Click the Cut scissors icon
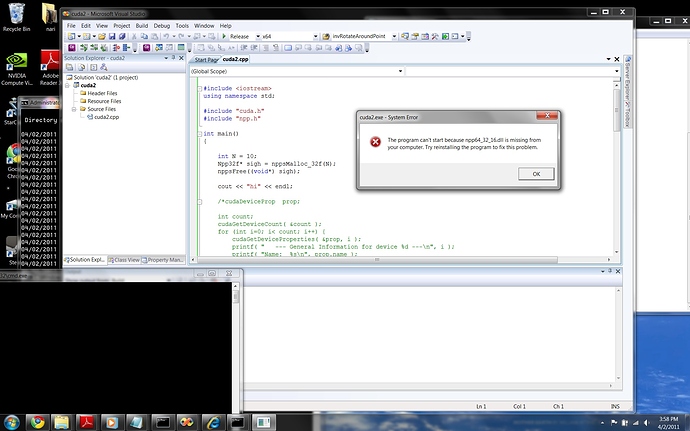Screen dimensions: 690x431 tap(134, 37)
